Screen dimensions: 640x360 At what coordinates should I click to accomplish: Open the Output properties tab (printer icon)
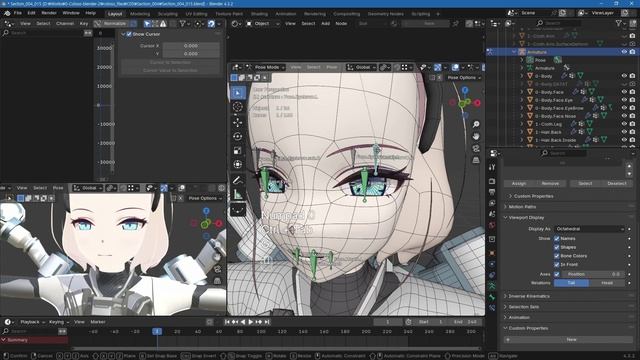(492, 192)
